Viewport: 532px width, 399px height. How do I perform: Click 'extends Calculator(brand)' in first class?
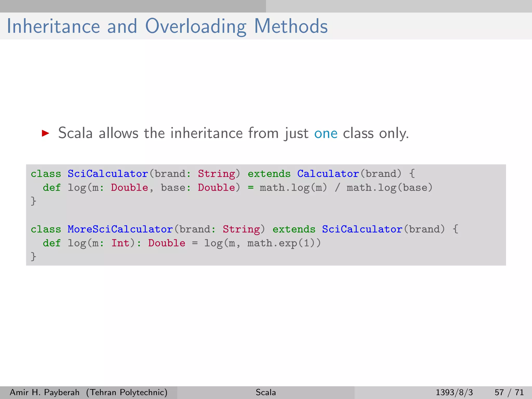[x=325, y=174]
